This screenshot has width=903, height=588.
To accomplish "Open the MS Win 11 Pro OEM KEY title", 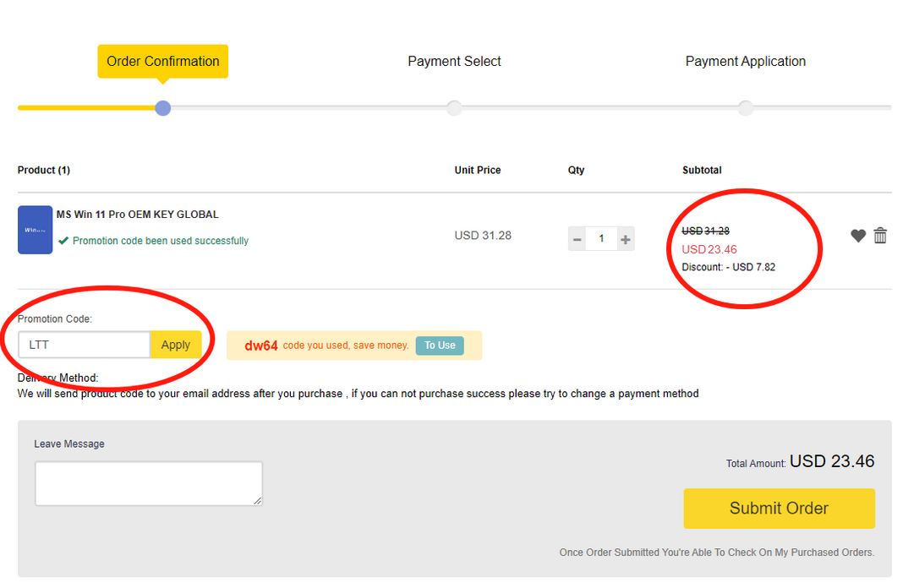I will tap(137, 215).
